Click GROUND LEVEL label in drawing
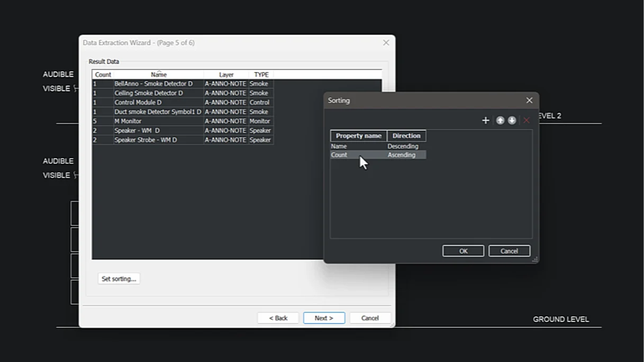 tap(561, 320)
